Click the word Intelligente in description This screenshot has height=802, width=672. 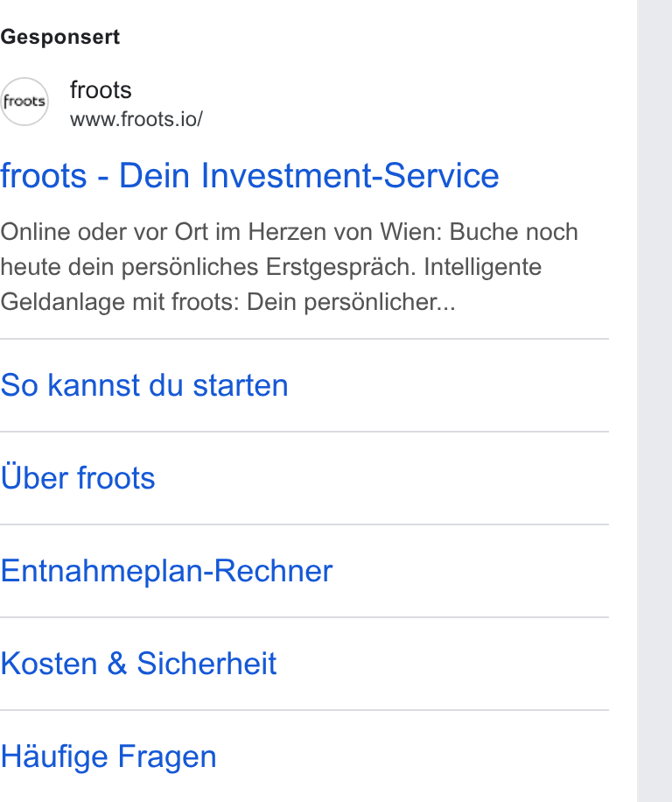point(483,267)
